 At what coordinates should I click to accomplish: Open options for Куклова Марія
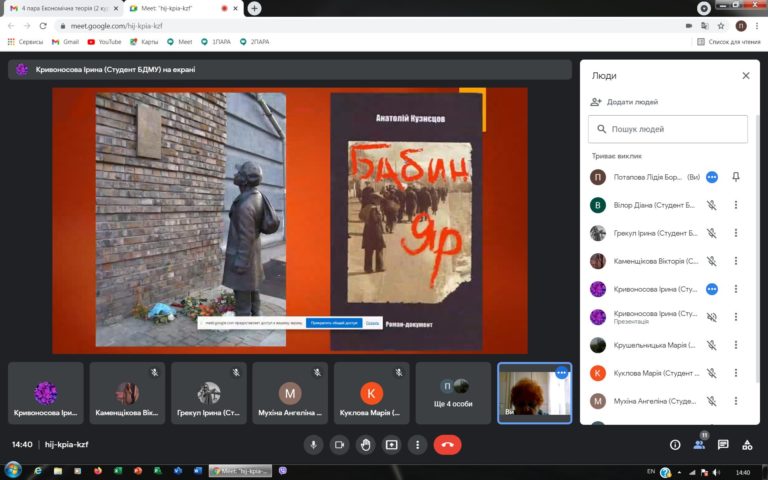pos(736,373)
